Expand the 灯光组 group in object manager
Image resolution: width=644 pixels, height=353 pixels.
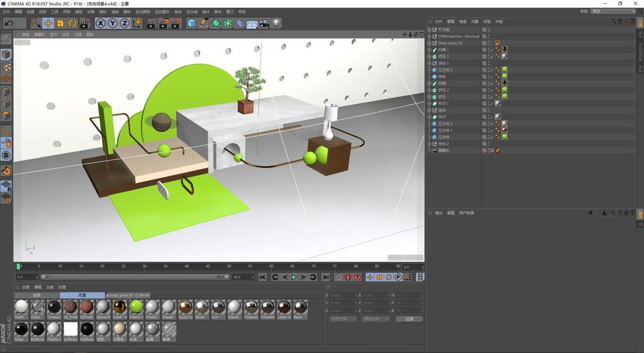coord(429,29)
